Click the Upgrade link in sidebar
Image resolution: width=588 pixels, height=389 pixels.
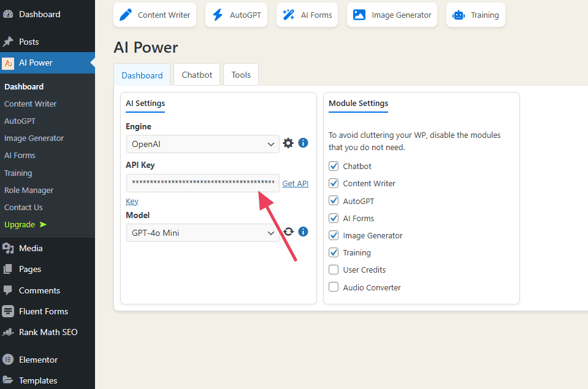(20, 224)
